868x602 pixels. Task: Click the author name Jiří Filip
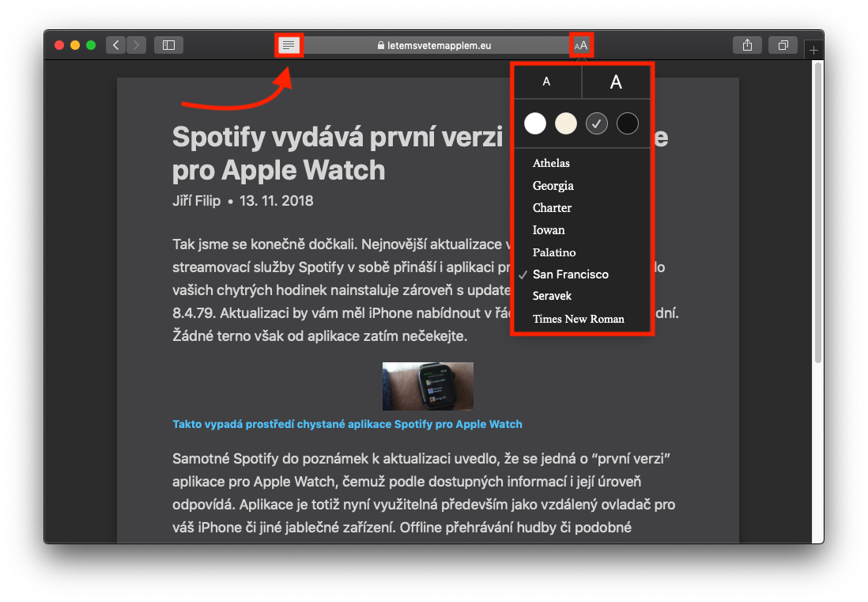pyautogui.click(x=197, y=200)
